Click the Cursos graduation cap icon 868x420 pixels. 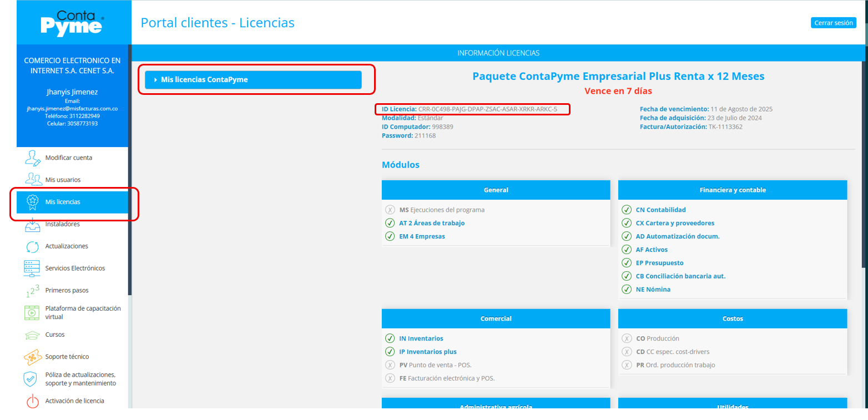33,335
